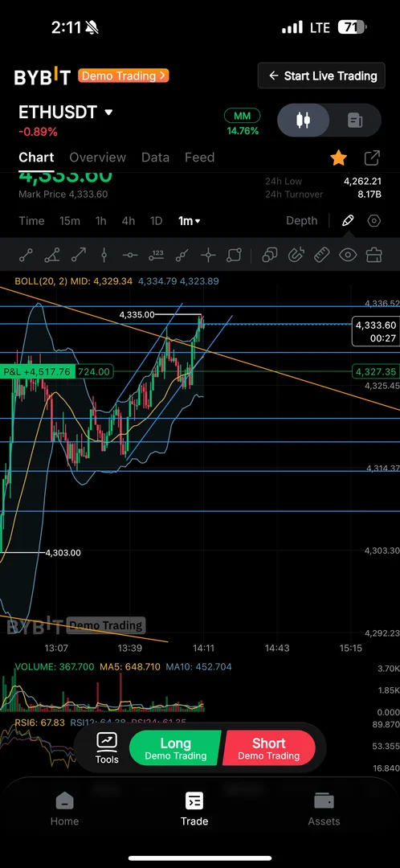Open the drawing toolbox icon
Viewport: 400px width, 868px height.
pos(374,256)
